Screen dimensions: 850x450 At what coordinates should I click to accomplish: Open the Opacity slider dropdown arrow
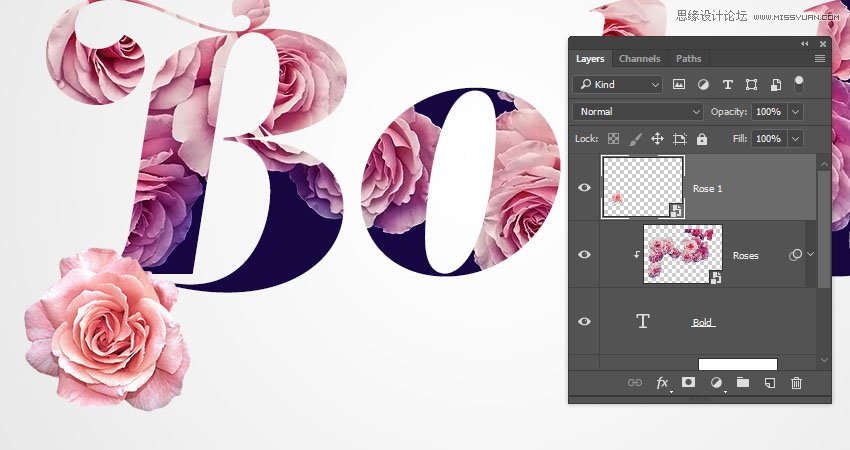[x=795, y=112]
